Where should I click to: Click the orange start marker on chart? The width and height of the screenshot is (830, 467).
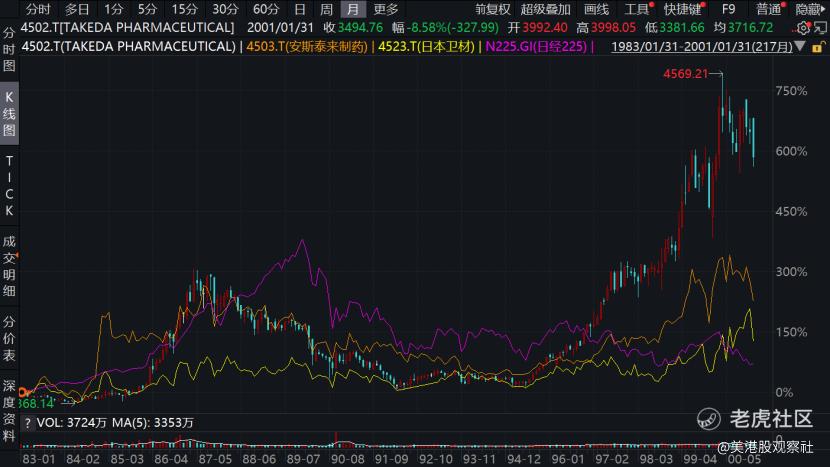pos(24,392)
